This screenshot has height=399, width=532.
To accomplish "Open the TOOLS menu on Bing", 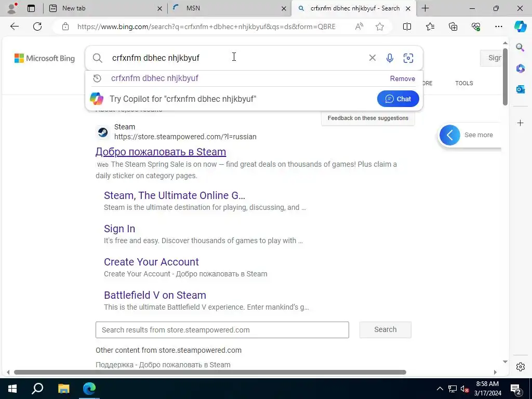I will pyautogui.click(x=464, y=83).
